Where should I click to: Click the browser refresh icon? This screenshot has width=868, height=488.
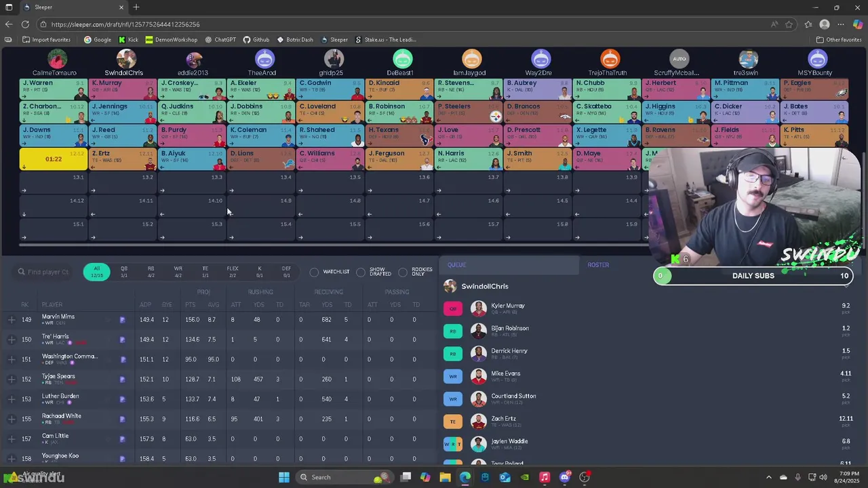pyautogui.click(x=25, y=24)
